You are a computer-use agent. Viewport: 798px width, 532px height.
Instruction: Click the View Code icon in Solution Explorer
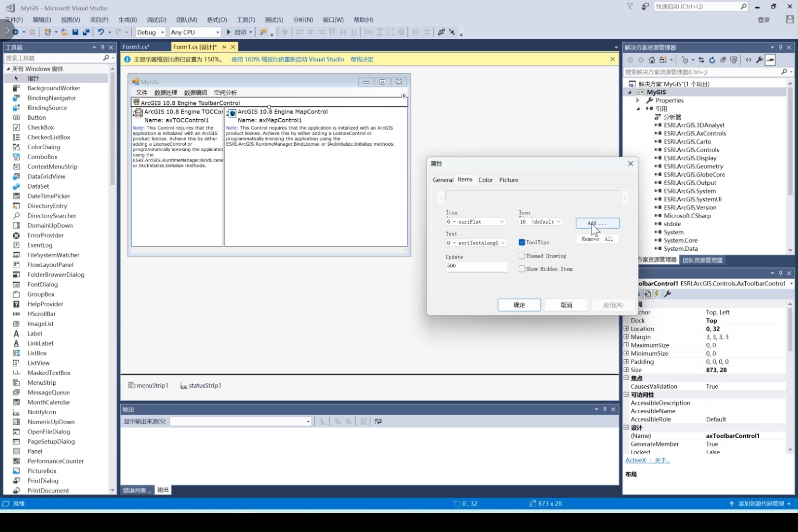coord(749,60)
